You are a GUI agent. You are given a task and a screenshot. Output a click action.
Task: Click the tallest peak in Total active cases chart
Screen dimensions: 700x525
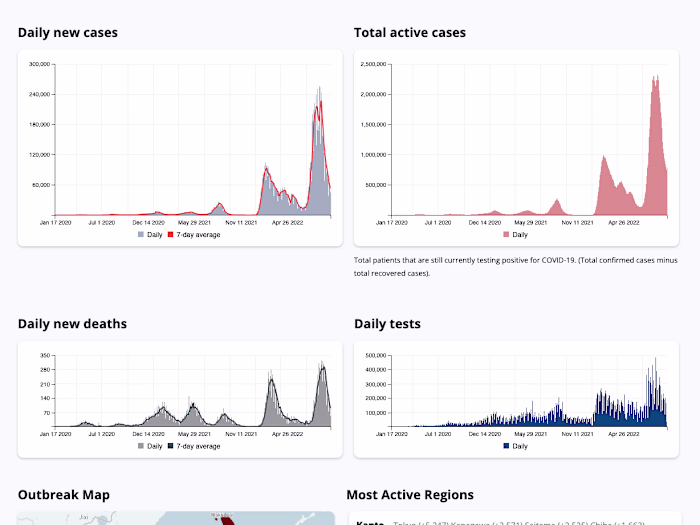pos(657,77)
